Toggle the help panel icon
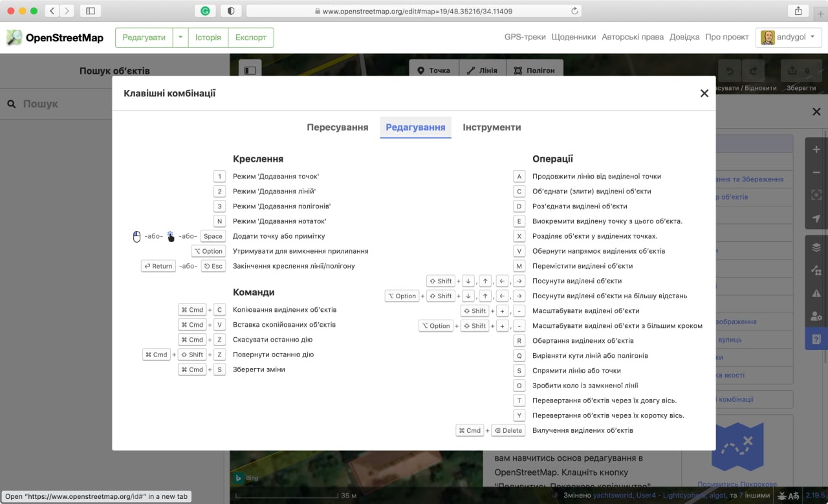Viewport: 828px width, 504px height. pyautogui.click(x=816, y=338)
